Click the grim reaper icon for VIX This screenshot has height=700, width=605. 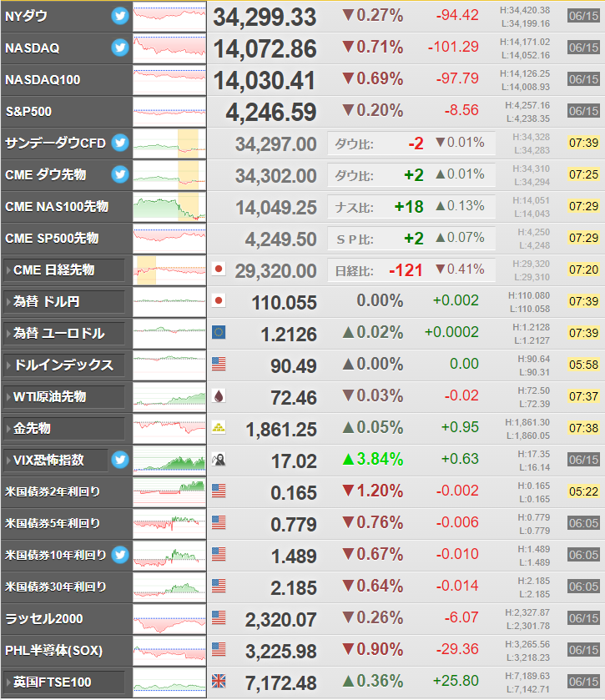pyautogui.click(x=219, y=460)
